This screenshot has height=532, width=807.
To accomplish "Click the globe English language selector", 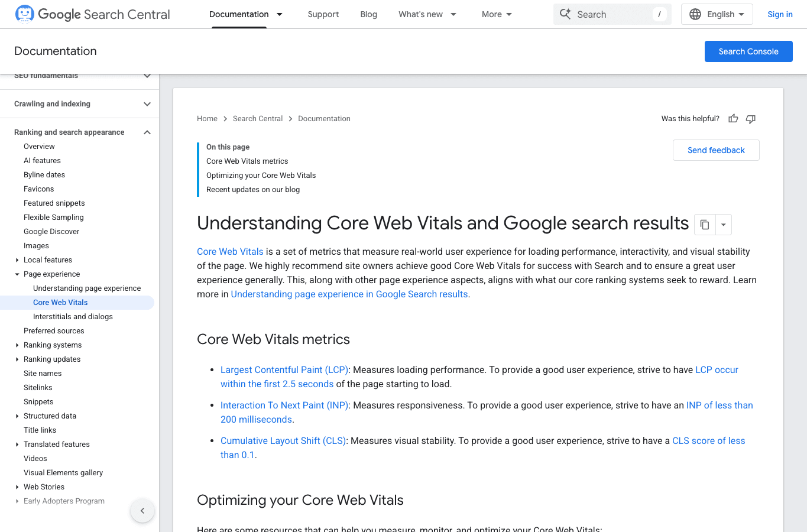I will [x=717, y=14].
